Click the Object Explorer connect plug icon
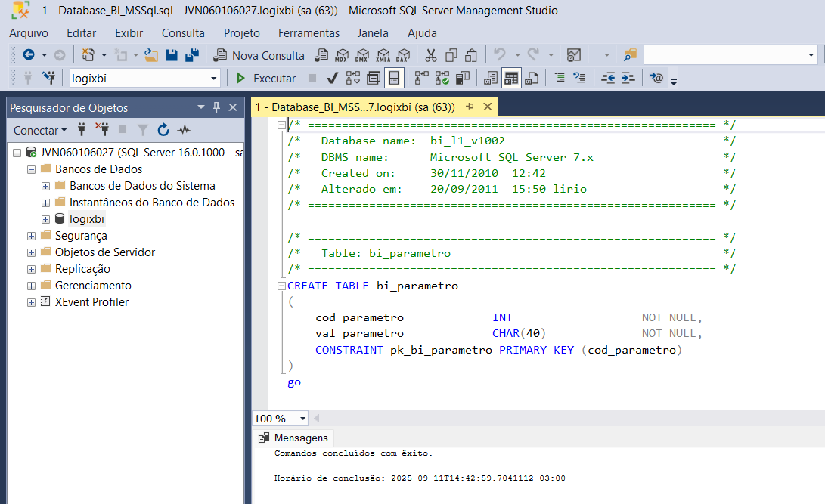825x504 pixels. pos(82,129)
